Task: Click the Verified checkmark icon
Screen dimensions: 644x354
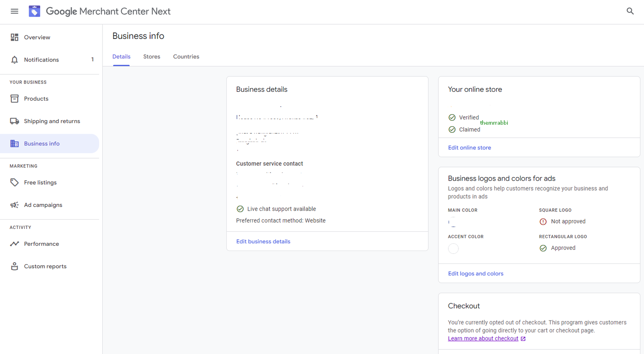Action: coord(452,117)
